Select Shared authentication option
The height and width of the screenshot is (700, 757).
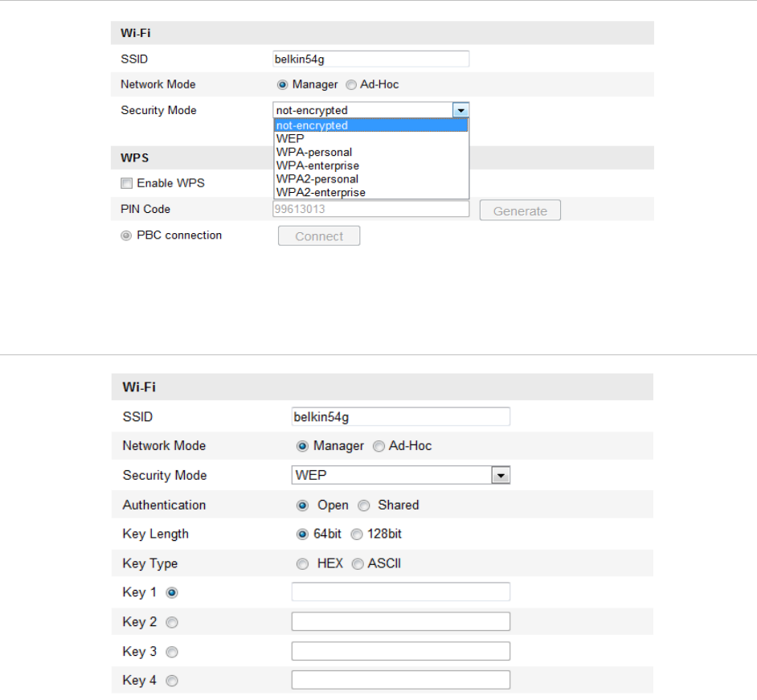(x=364, y=506)
